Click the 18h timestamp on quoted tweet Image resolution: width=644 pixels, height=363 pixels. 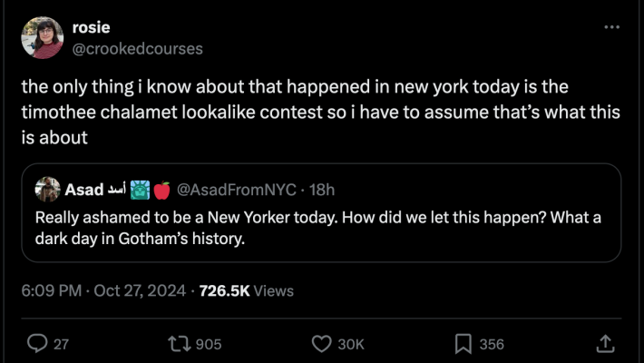tap(322, 190)
